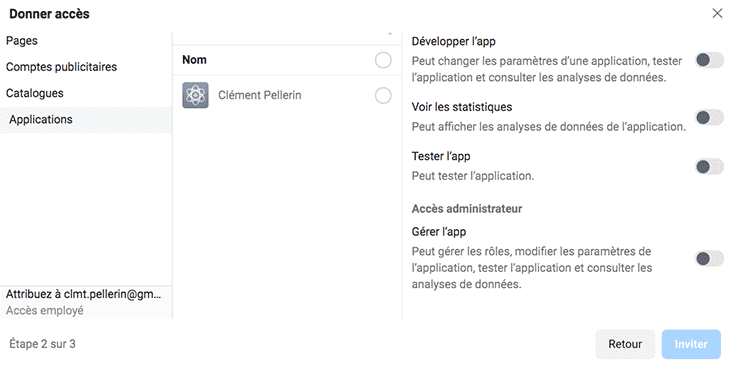This screenshot has width=730, height=365.
Task: Click the Accès administrateur section heading
Action: click(467, 209)
